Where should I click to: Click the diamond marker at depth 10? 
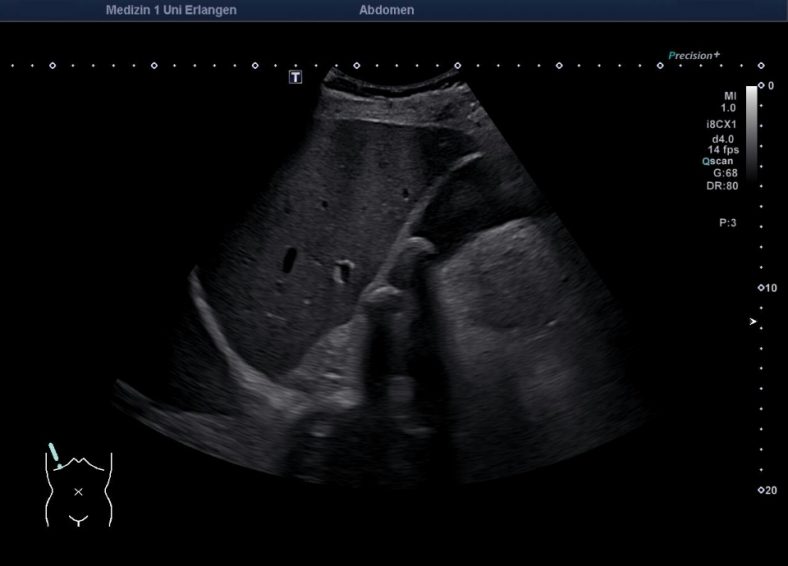coord(761,288)
